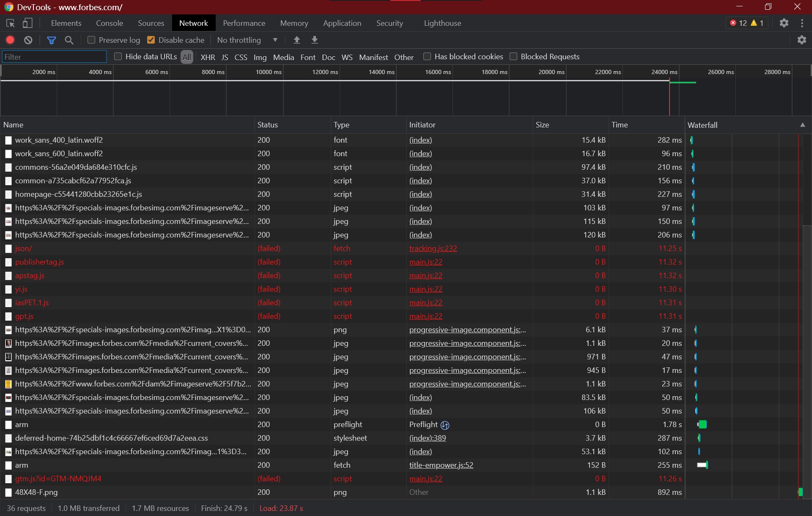Viewport: 812px width, 516px height.
Task: Switch to the Console tab
Action: tap(110, 23)
